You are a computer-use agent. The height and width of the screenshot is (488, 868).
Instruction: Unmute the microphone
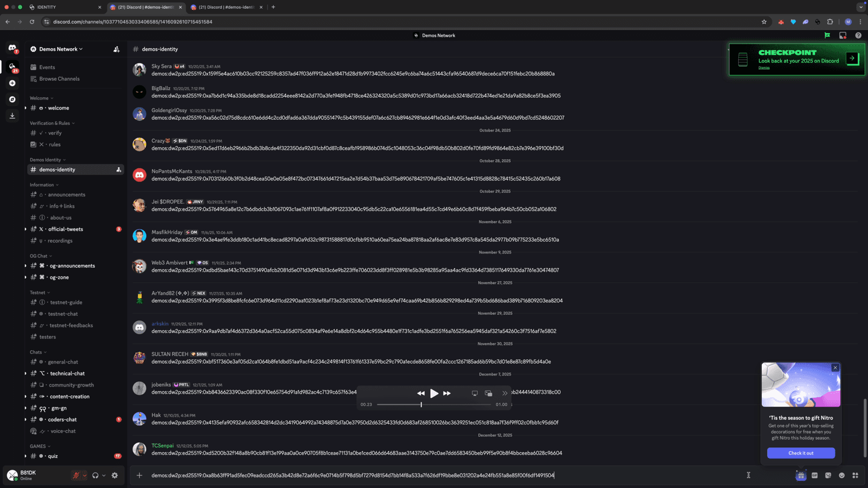point(75,475)
